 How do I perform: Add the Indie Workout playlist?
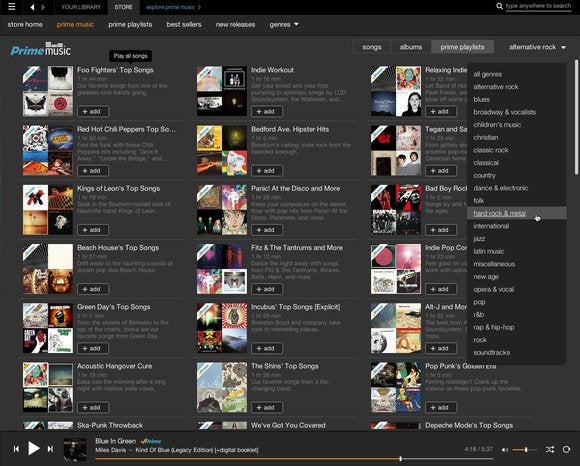[x=267, y=111]
